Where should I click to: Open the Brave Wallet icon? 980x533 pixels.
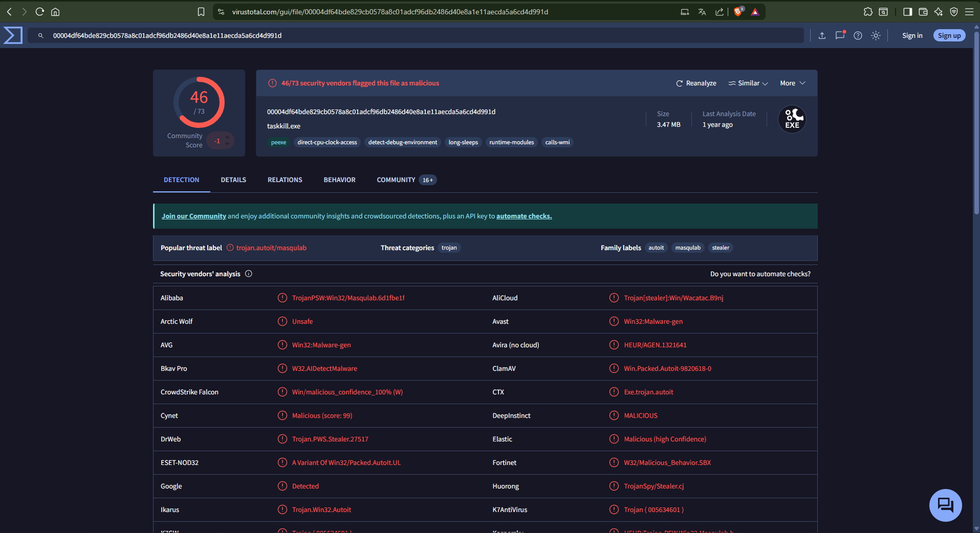(x=923, y=11)
